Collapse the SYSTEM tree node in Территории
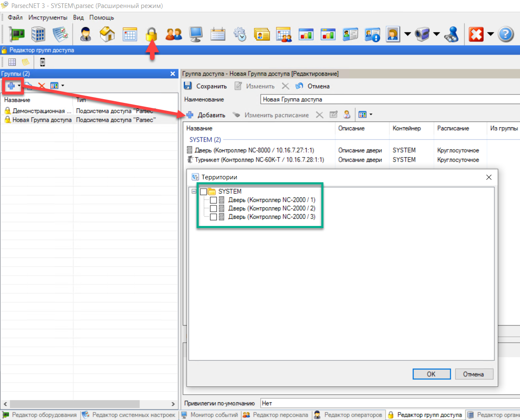Image resolution: width=520 pixels, height=420 pixels. (x=194, y=191)
